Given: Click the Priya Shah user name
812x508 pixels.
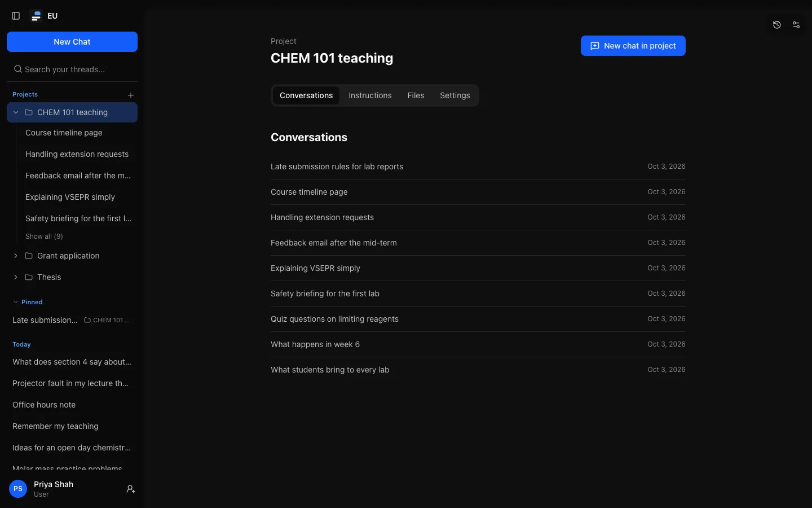Looking at the screenshot, I should (54, 484).
